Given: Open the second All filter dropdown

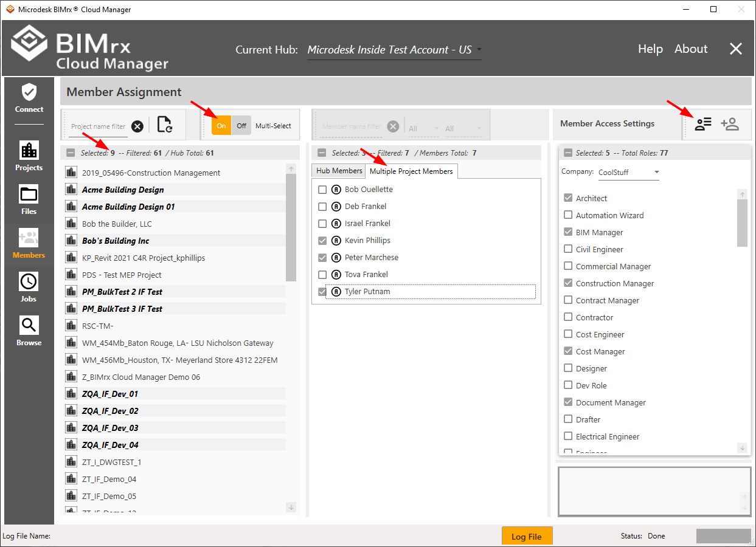Looking at the screenshot, I should pos(463,128).
